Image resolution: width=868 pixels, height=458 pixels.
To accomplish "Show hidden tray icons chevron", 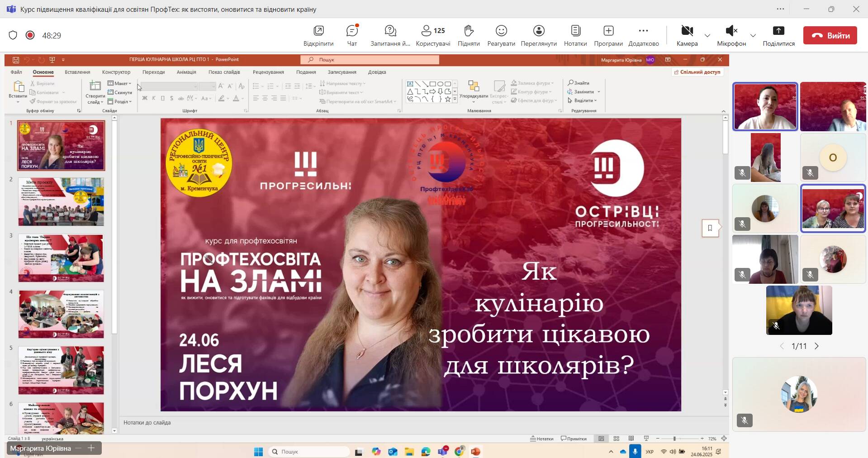I will coord(611,452).
